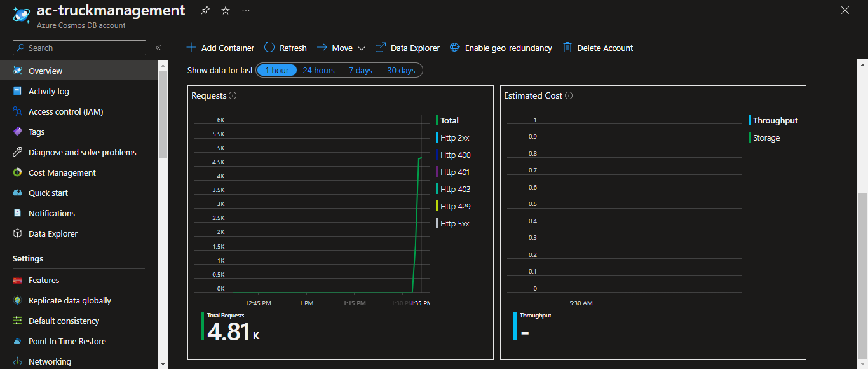Click the Quick start cloud icon
The width and height of the screenshot is (868, 369).
click(18, 193)
